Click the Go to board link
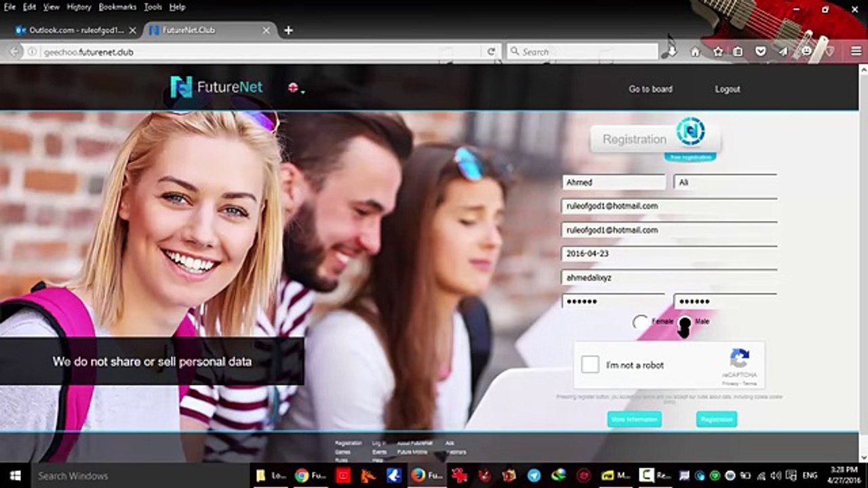Screen dimensions: 868x488 [650, 89]
